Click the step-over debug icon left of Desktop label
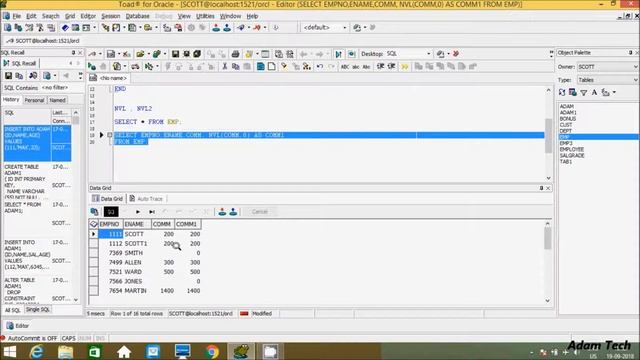Image resolution: width=640 pixels, height=360 pixels. [x=338, y=54]
